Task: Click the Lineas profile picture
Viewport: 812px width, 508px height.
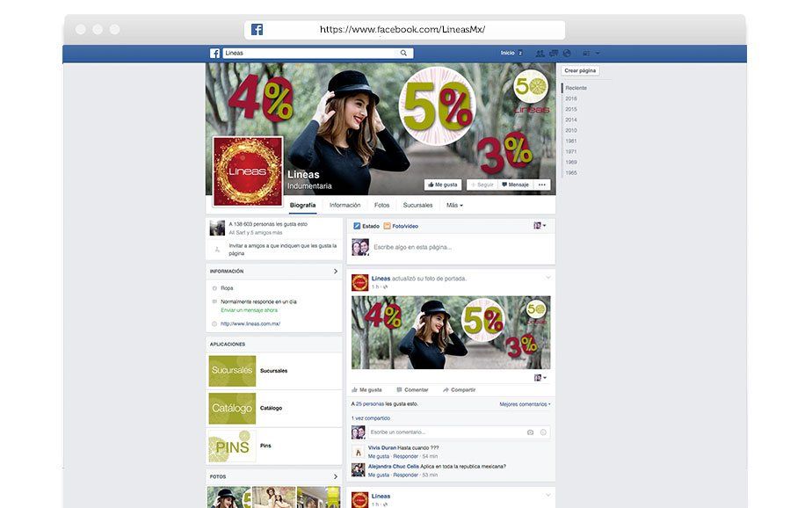Action: pos(248,171)
